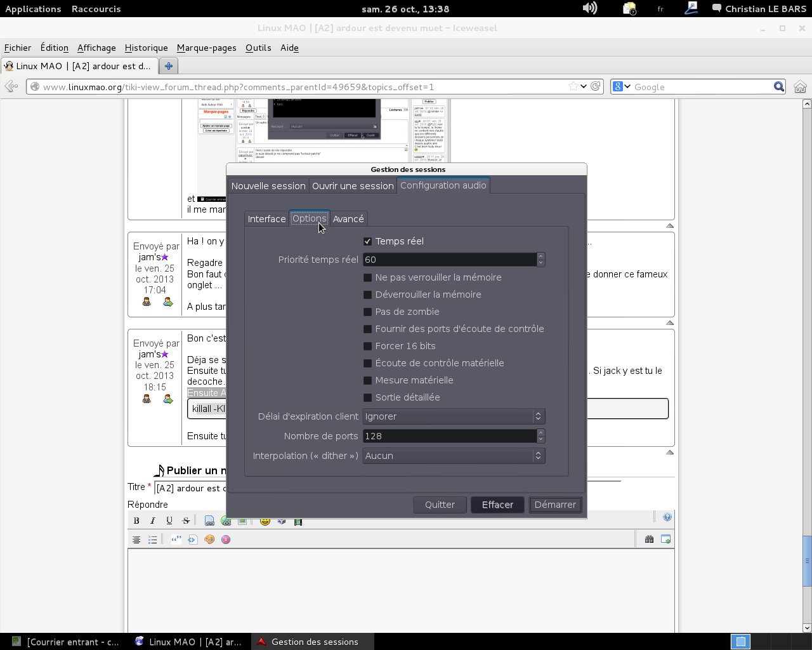Insert a smiley in the reply editor

coord(265,521)
